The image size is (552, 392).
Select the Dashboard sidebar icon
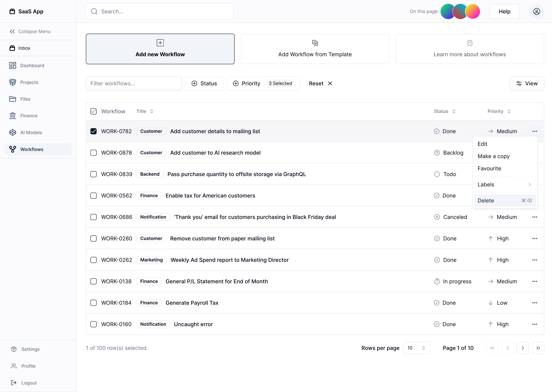pos(13,65)
